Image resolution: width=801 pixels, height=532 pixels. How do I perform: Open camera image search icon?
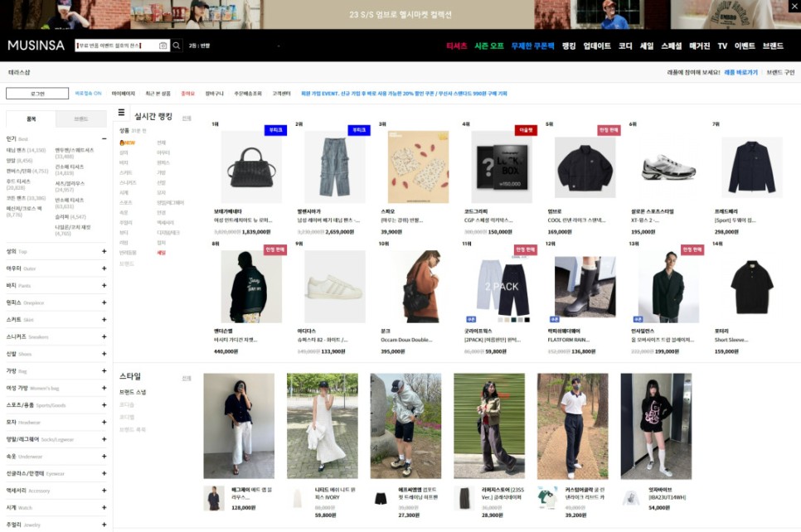pos(163,46)
